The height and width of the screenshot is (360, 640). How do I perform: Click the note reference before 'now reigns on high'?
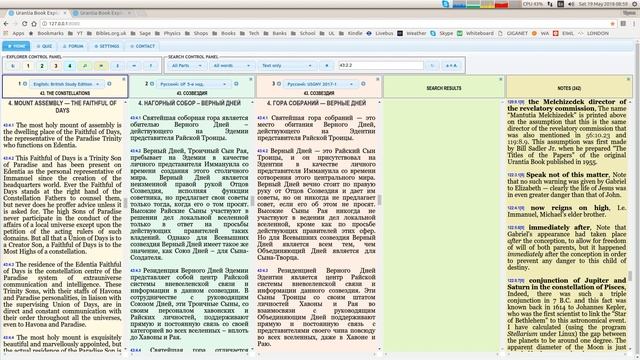(x=516, y=208)
